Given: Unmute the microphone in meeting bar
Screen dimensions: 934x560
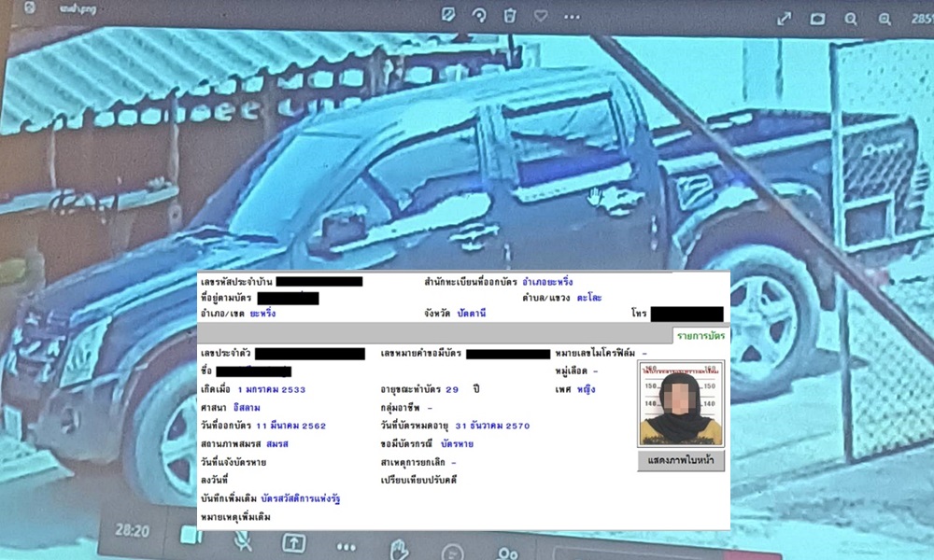Looking at the screenshot, I should [241, 539].
